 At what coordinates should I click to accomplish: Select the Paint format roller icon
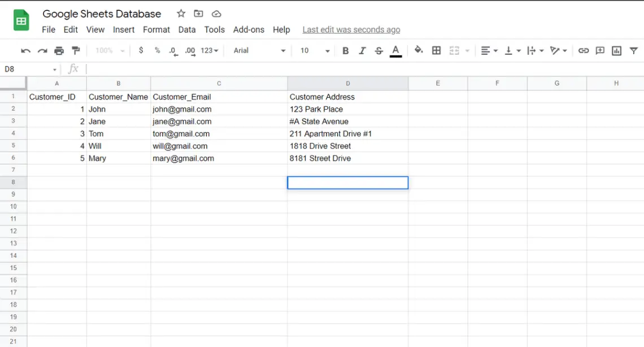[x=76, y=51]
